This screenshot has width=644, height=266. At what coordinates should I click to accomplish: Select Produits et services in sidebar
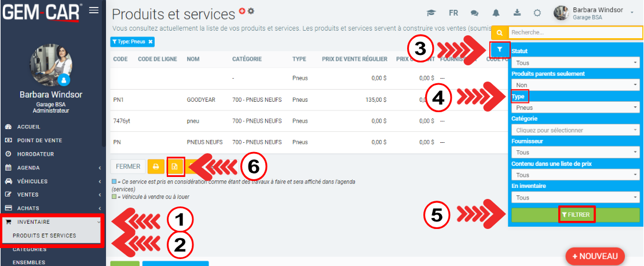click(x=45, y=236)
